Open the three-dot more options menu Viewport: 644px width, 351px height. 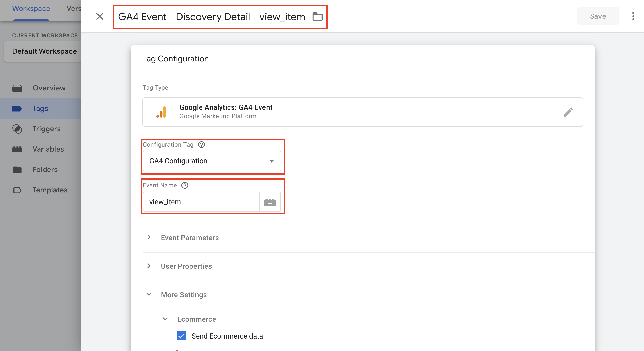(x=633, y=16)
